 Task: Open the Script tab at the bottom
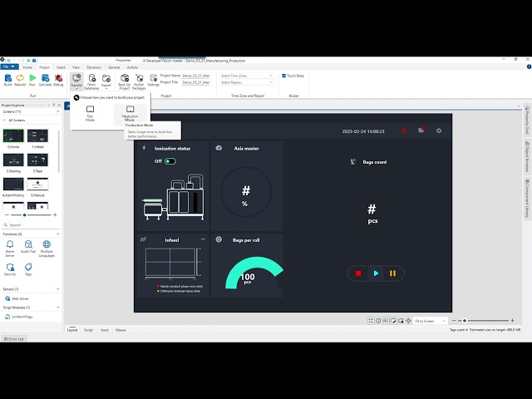click(x=88, y=330)
